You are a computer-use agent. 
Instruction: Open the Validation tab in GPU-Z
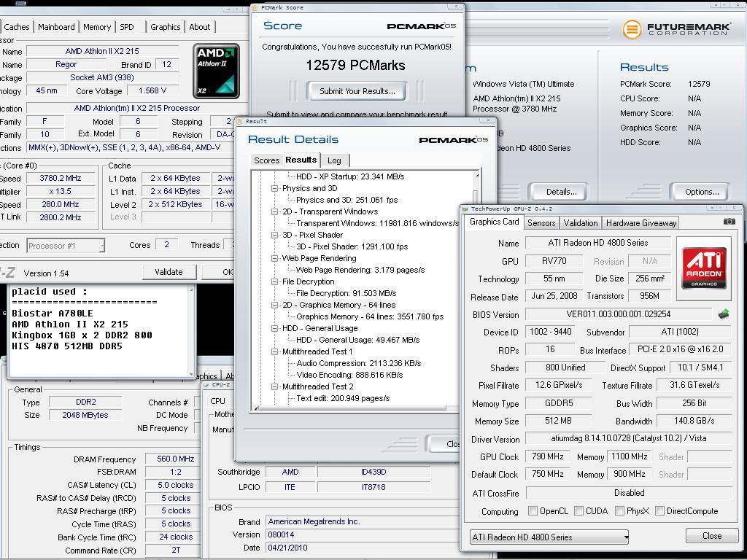click(580, 223)
